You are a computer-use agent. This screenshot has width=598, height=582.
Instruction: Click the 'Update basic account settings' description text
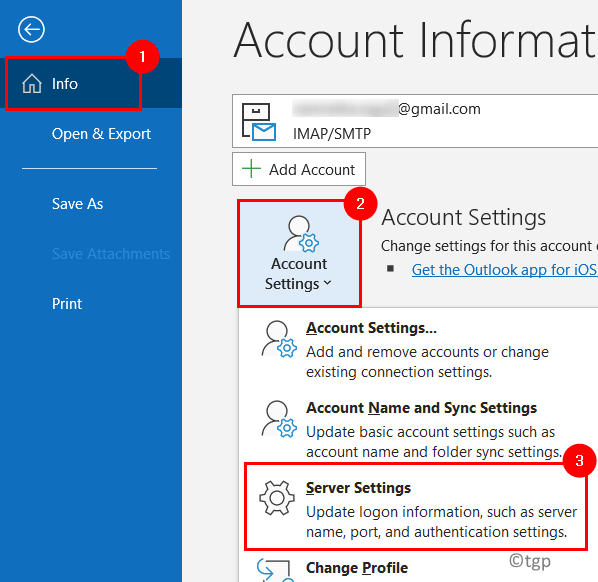434,442
